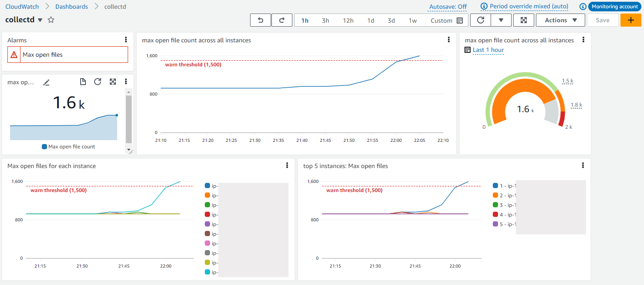Add a new widget with the plus icon
Viewport: 644px width, 285px height.
point(630,20)
